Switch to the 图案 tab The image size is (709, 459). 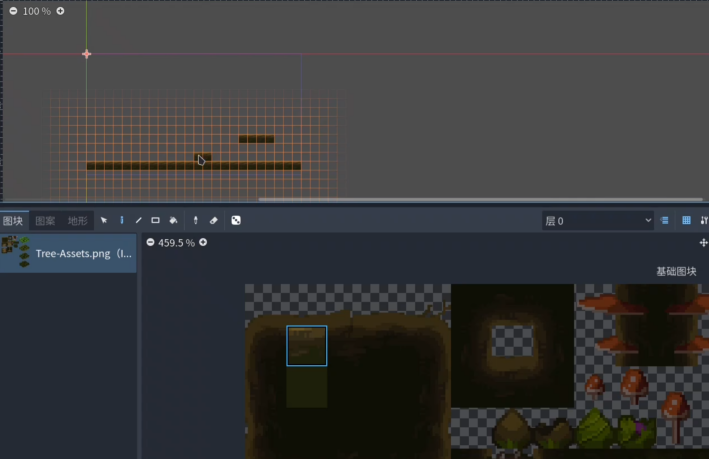[45, 220]
